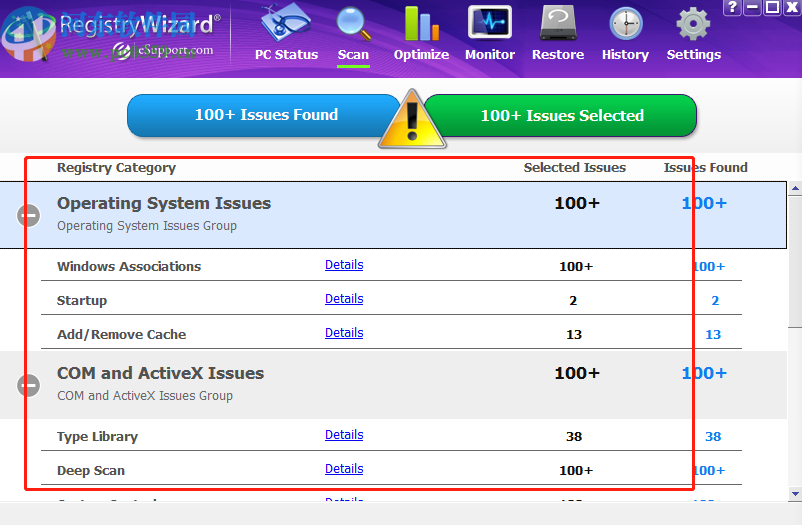Click the Restore hard drive icon
This screenshot has width=802, height=525.
(558, 24)
